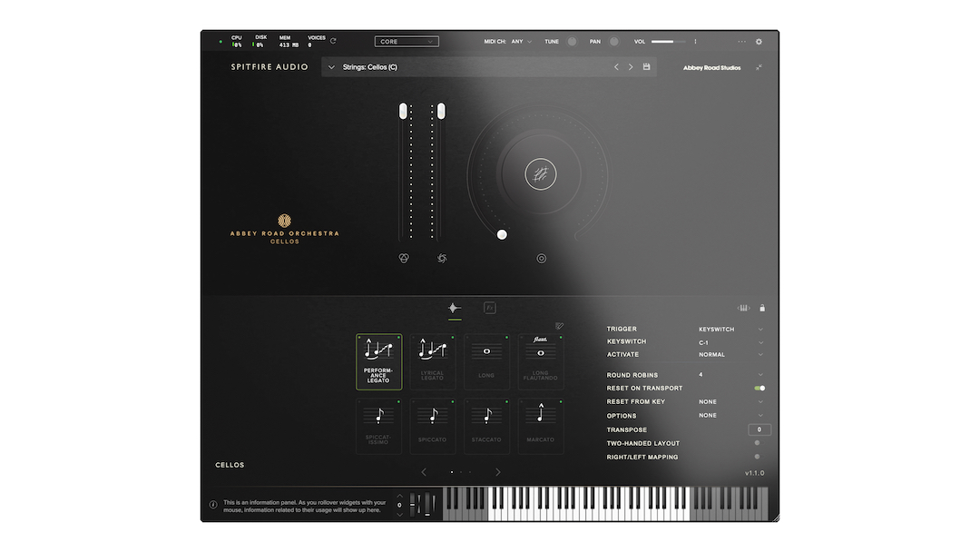Viewport: 980px width, 552px height.
Task: Select the Marcato articulation
Action: click(x=541, y=425)
